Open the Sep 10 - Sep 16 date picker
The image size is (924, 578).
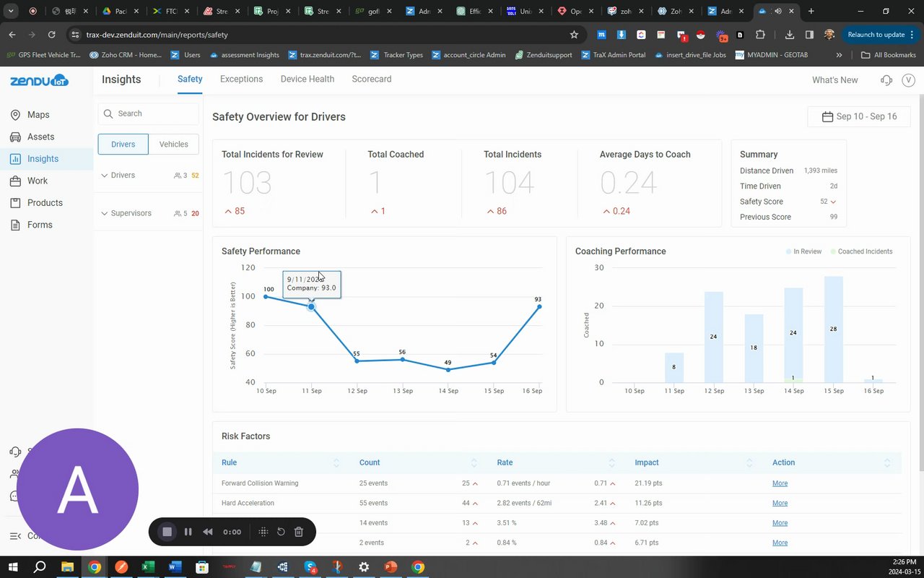tap(859, 117)
